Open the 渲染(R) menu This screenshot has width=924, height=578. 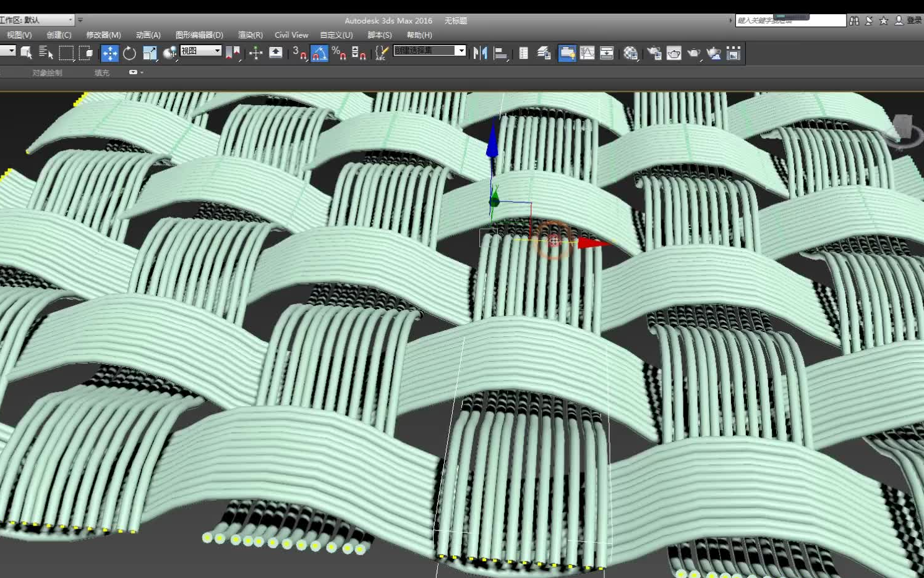click(250, 35)
